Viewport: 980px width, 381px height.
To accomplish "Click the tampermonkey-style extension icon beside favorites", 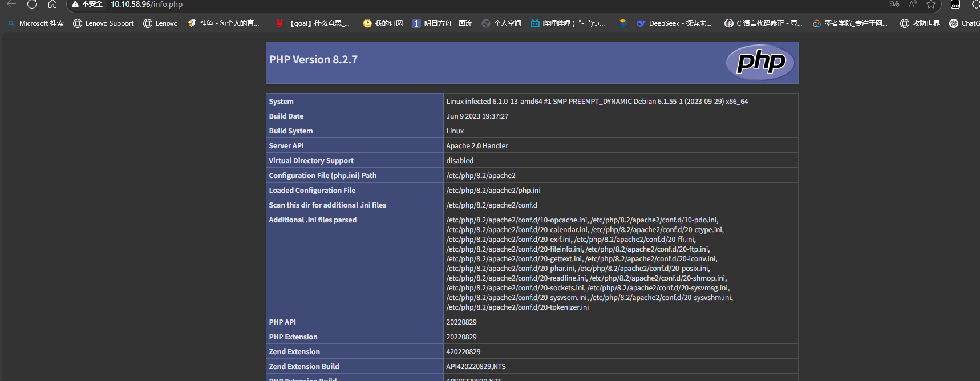I will [x=955, y=5].
